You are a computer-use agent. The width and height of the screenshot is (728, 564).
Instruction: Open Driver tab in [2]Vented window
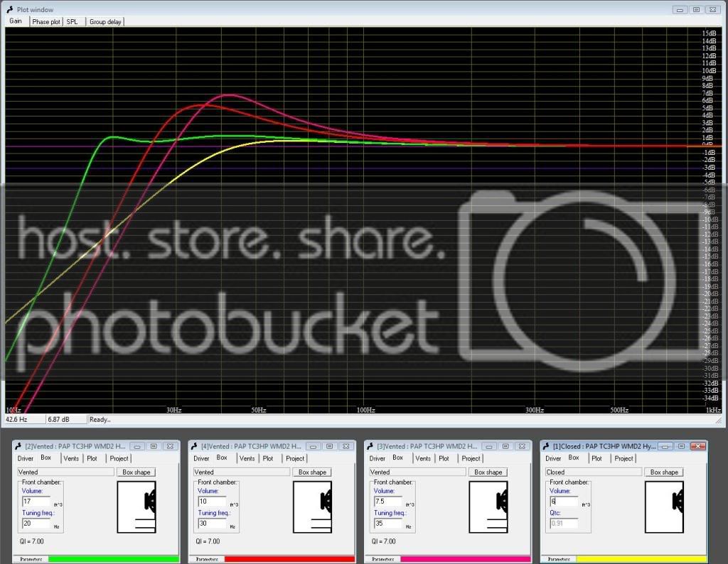coord(26,458)
